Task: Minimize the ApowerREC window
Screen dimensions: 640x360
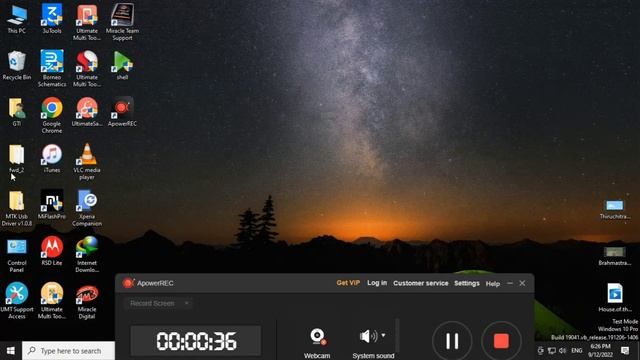Action: coord(510,283)
